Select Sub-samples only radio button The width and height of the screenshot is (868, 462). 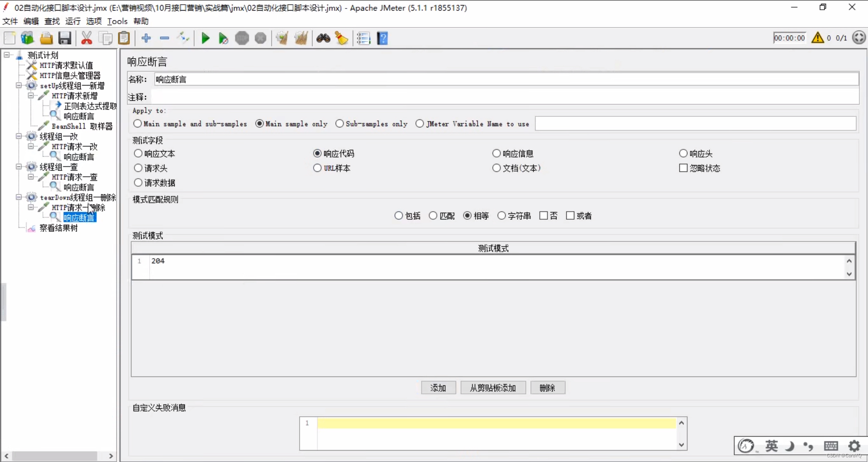coord(339,124)
